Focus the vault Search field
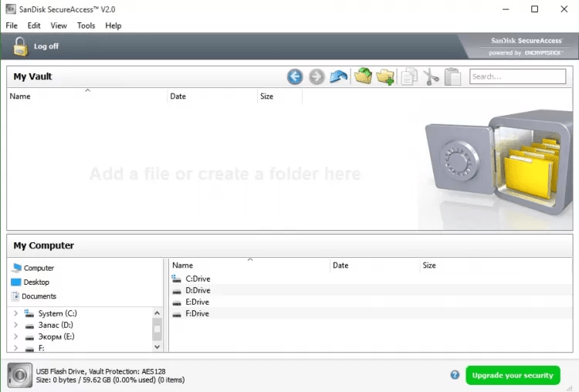 click(518, 76)
